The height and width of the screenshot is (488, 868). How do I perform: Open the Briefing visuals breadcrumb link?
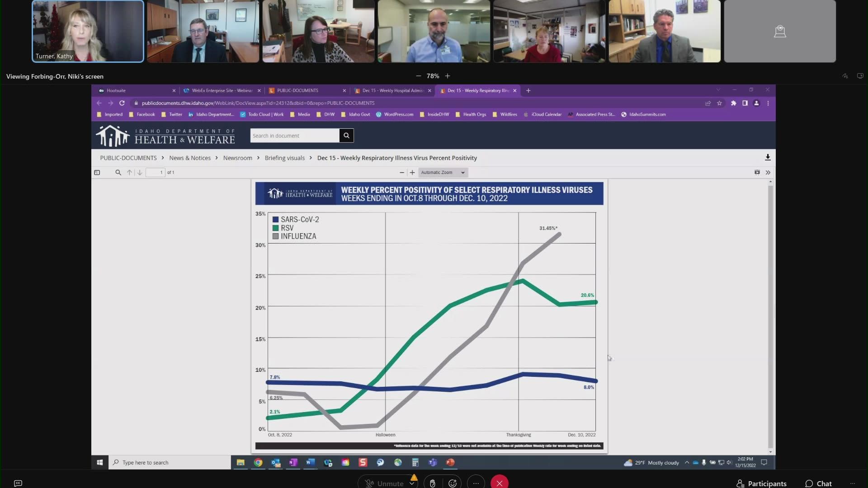point(284,158)
